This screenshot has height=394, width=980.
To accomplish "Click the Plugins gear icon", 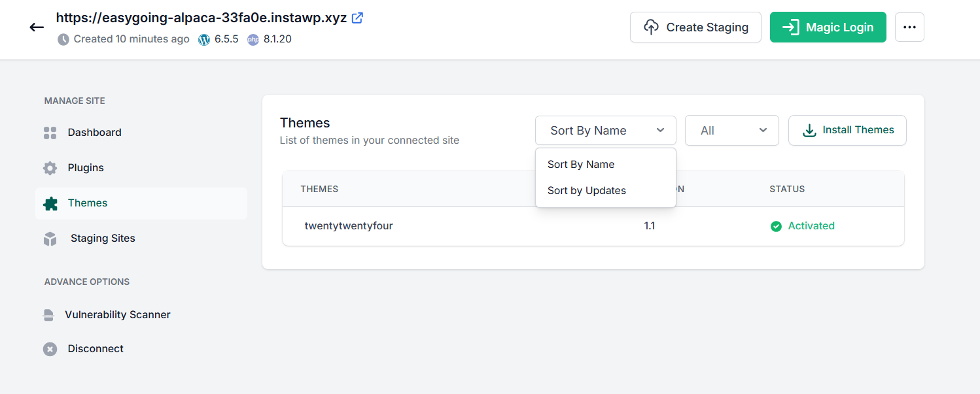I will (x=50, y=168).
